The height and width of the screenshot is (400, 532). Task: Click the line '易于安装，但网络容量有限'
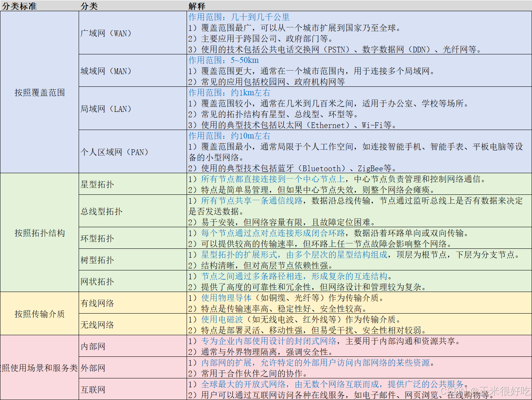click(282, 222)
